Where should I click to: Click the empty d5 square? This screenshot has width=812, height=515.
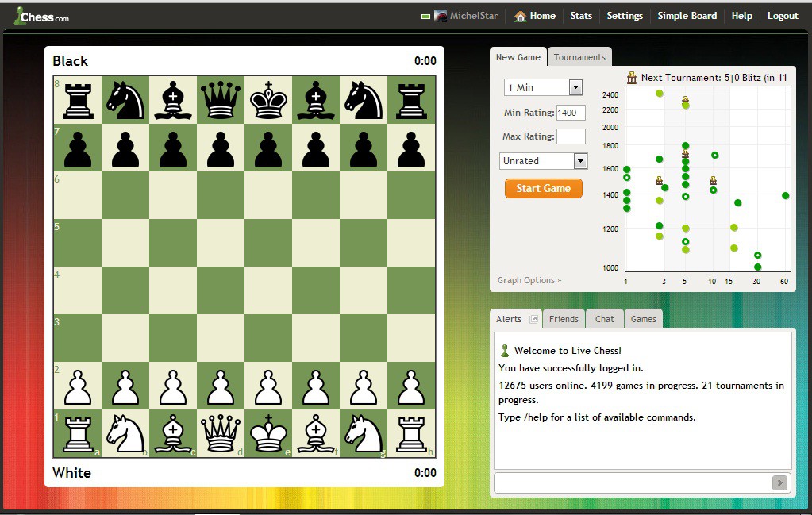(x=221, y=243)
